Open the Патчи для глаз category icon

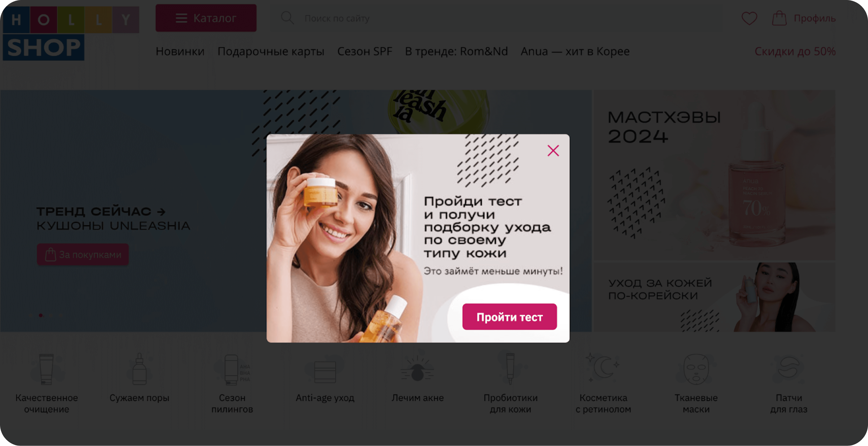pos(788,370)
